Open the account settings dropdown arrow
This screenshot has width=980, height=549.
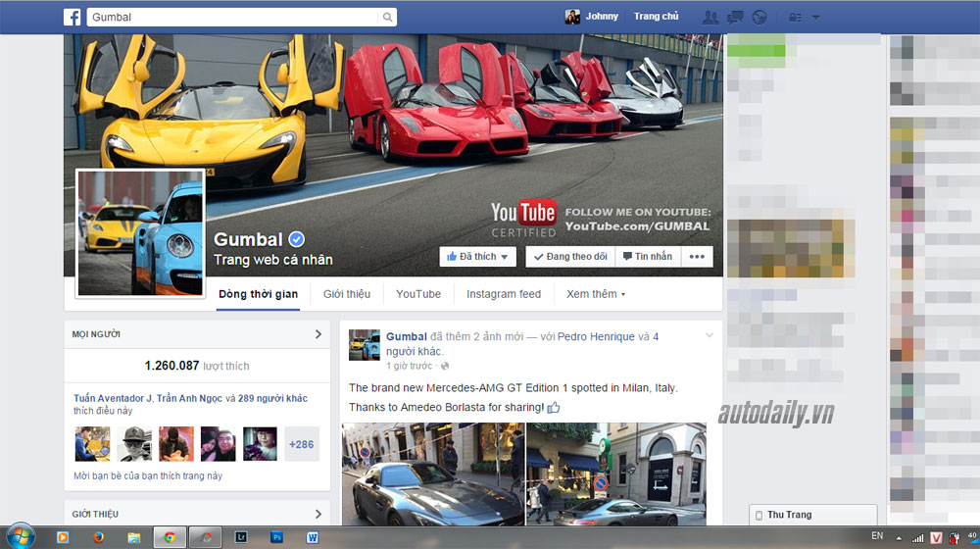tap(816, 17)
